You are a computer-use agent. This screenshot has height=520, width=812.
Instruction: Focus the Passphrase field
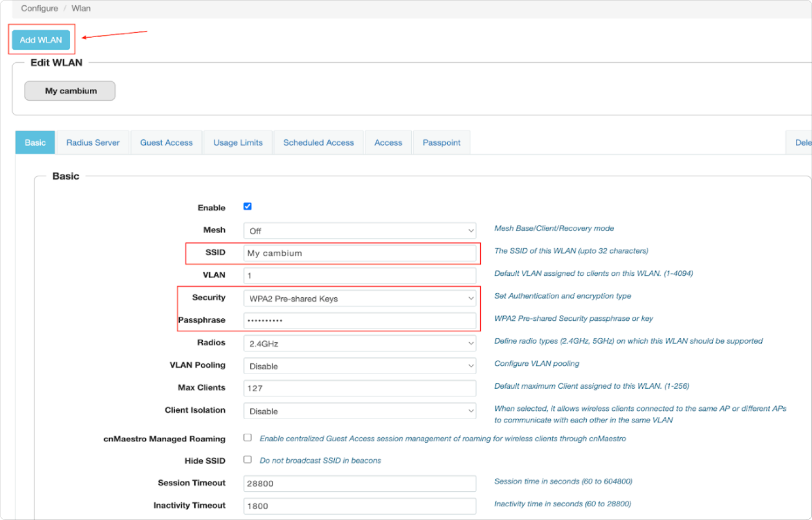[x=359, y=320]
